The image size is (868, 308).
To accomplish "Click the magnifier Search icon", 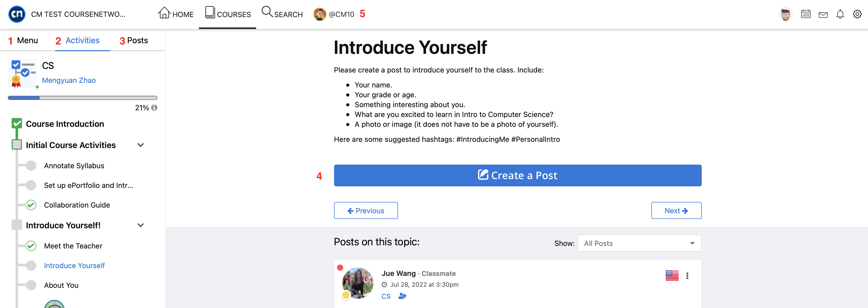I will click(x=267, y=11).
